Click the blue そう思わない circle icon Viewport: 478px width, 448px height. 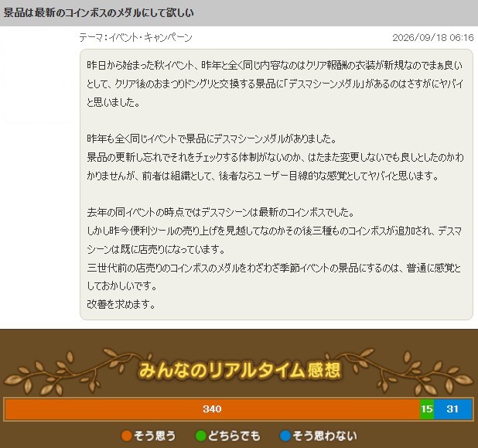pos(285,436)
